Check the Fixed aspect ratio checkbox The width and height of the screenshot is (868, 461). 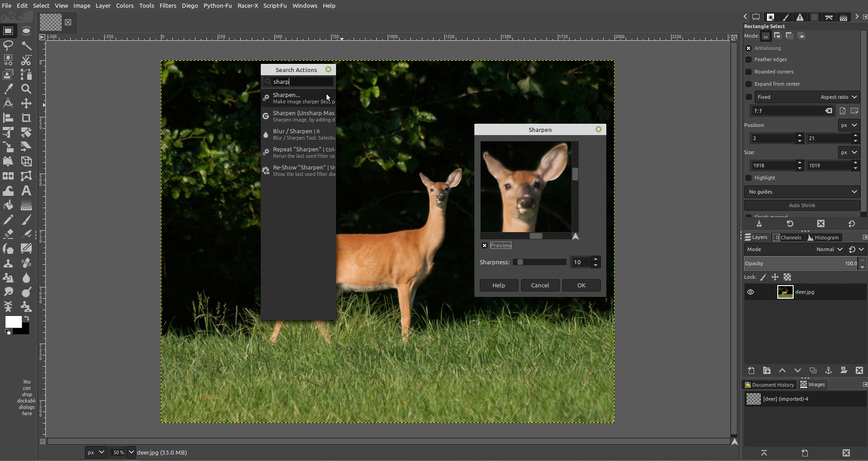pos(749,97)
